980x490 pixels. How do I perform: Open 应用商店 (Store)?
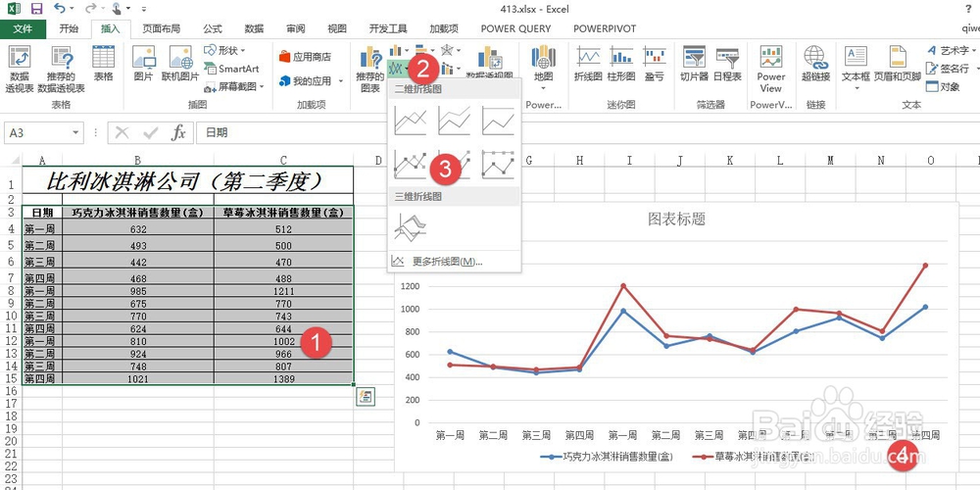pyautogui.click(x=305, y=57)
